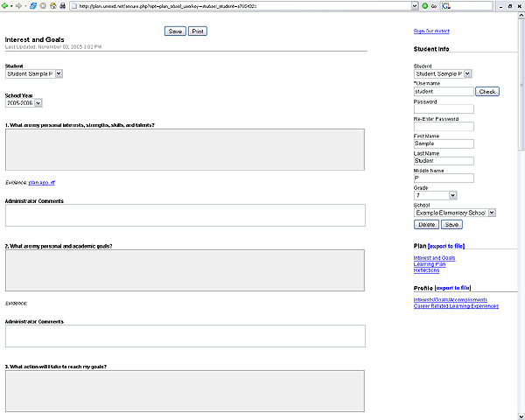
Task: Open the Learning Plan link
Action: point(430,264)
